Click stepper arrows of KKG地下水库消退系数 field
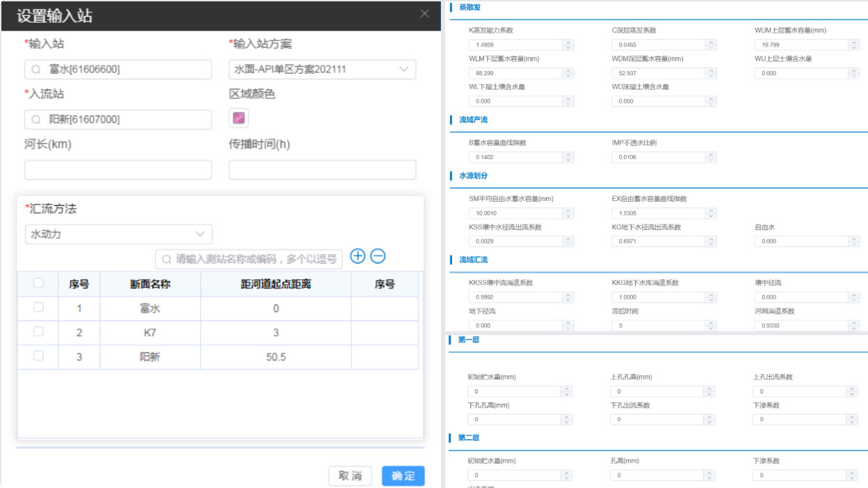The height and width of the screenshot is (488, 868). 711,298
